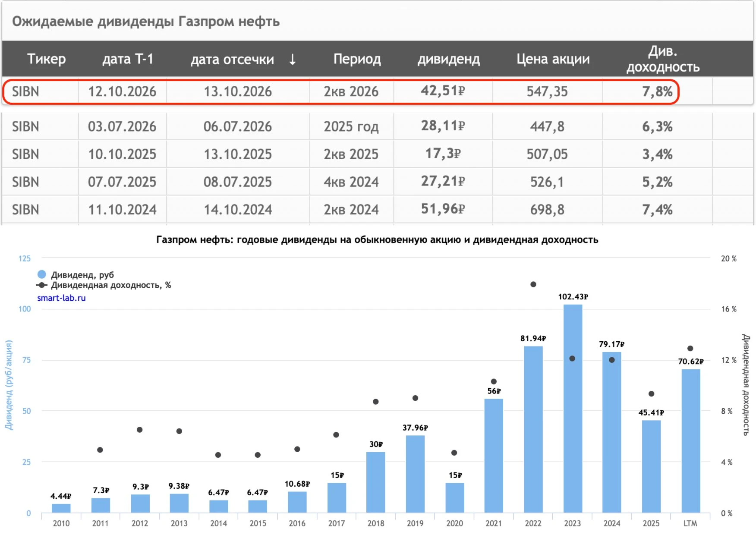
Task: Click the 06.07.2026 cutoff date cell
Action: (x=238, y=126)
